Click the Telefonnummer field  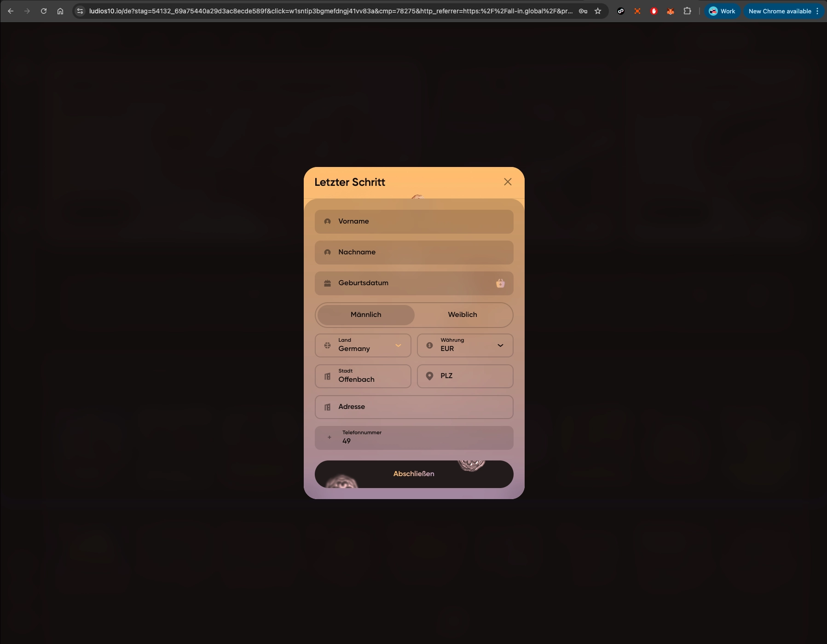pyautogui.click(x=414, y=438)
